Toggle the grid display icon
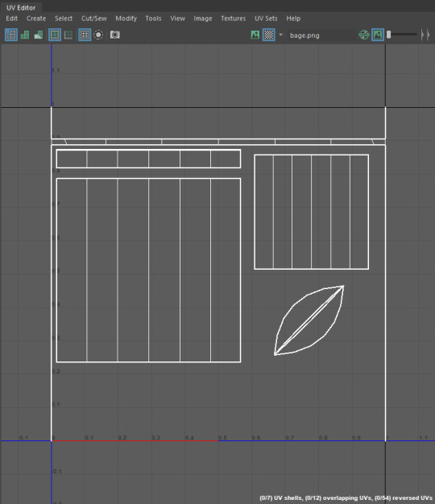Image resolution: width=435 pixels, height=504 pixels. 85,35
